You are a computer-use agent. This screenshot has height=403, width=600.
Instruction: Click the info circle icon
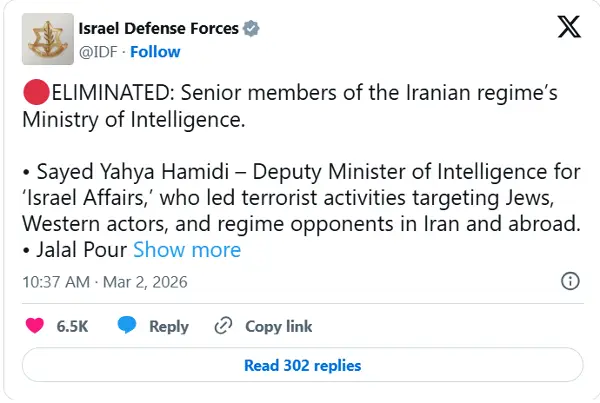[569, 279]
